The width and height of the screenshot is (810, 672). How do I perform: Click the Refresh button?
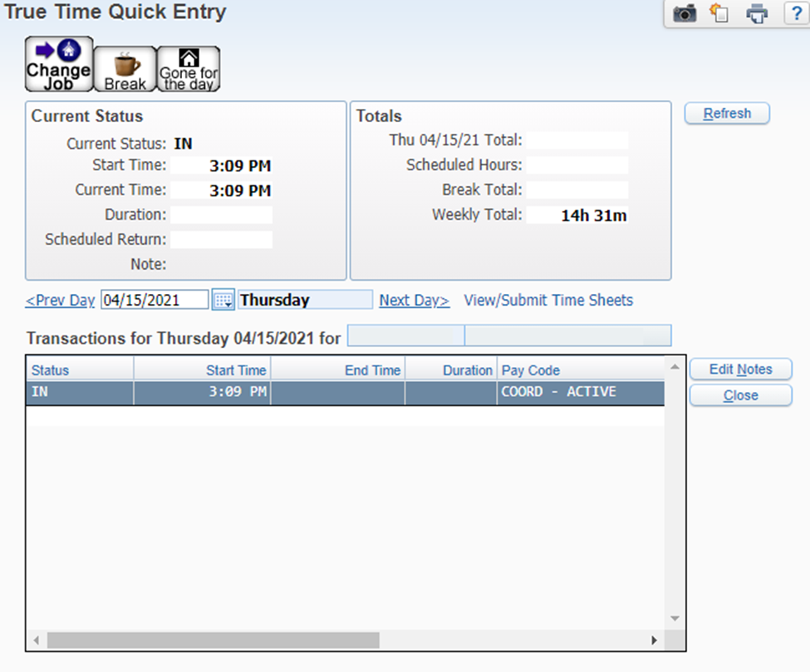727,113
